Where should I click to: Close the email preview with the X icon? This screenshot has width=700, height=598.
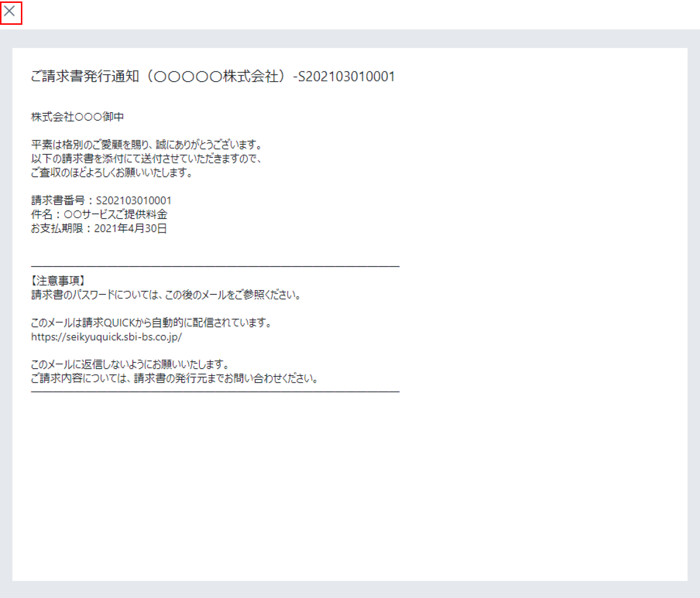10,11
